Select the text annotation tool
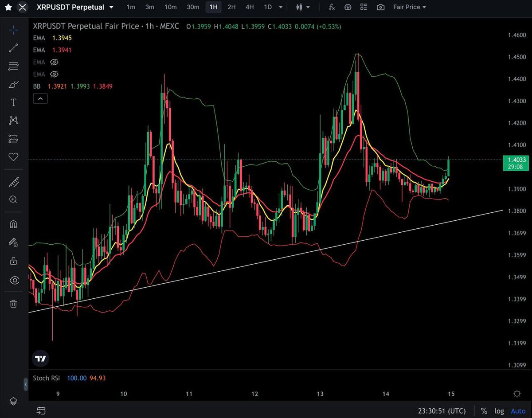The width and height of the screenshot is (532, 418). [14, 102]
